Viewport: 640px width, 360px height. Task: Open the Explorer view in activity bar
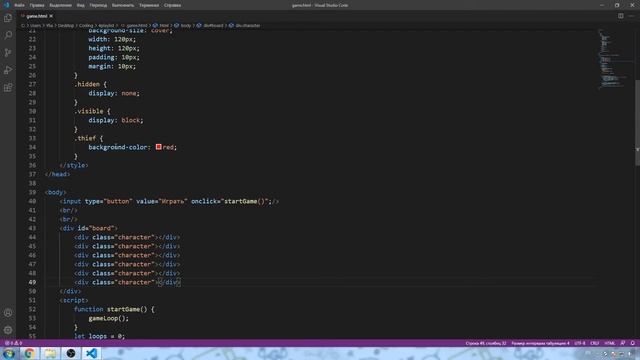coord(8,18)
